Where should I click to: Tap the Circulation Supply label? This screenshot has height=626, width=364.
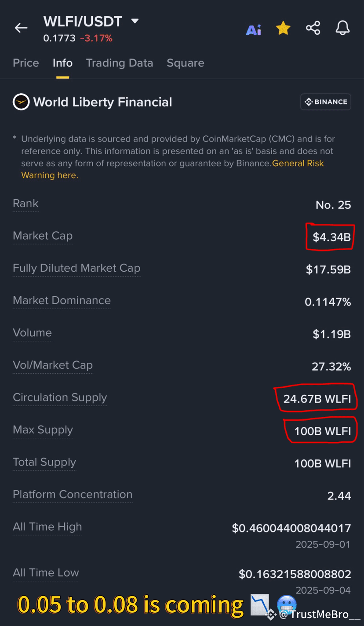(60, 397)
